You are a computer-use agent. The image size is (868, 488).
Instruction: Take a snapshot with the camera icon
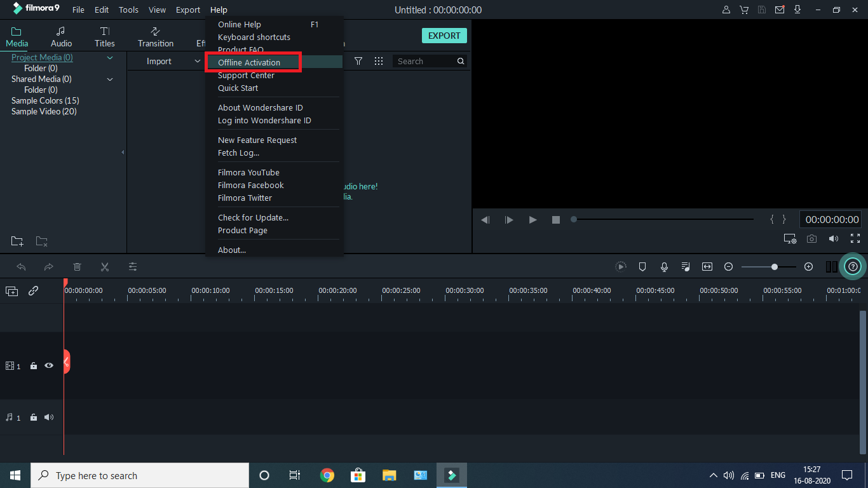(x=811, y=238)
